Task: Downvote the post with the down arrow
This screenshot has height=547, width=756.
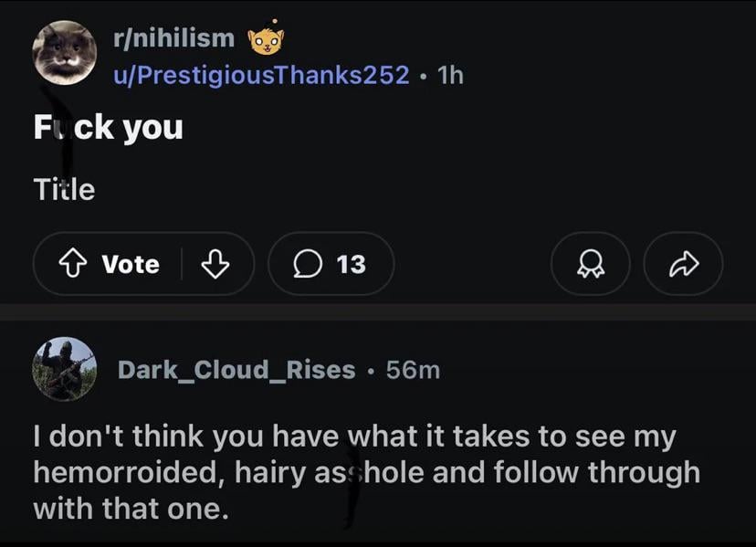Action: 214,264
